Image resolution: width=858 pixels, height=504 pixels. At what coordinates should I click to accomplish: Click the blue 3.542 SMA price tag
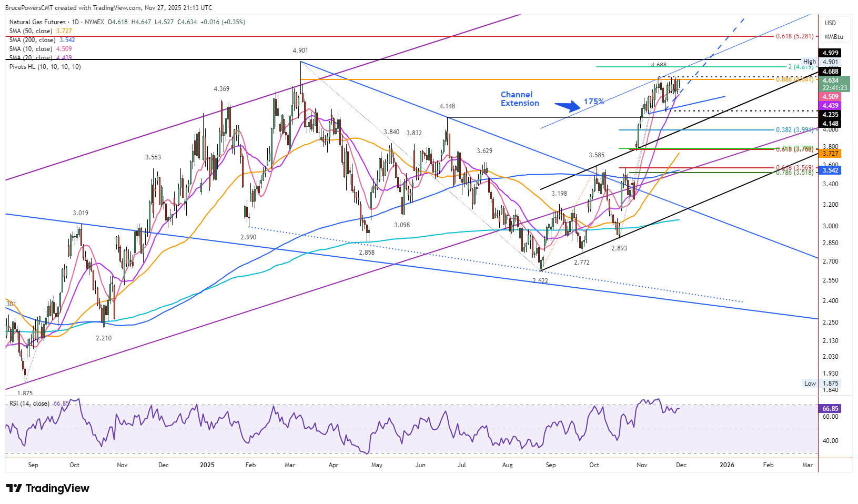click(x=830, y=170)
